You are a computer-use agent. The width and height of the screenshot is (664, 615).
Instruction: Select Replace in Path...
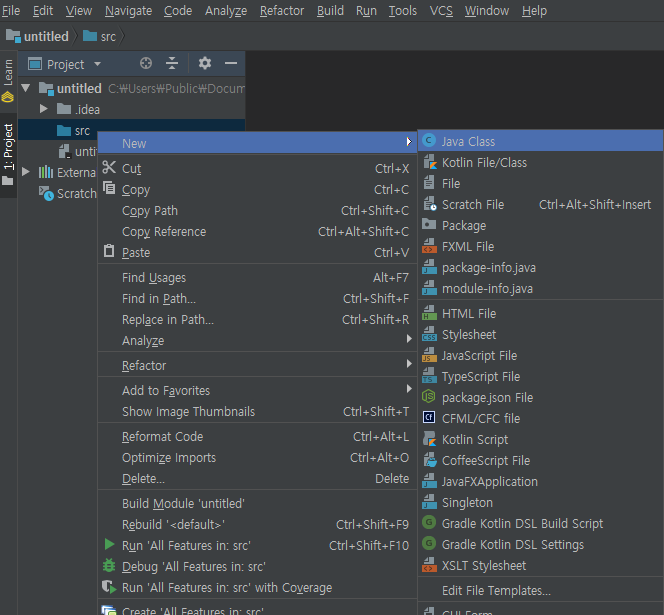click(x=257, y=319)
